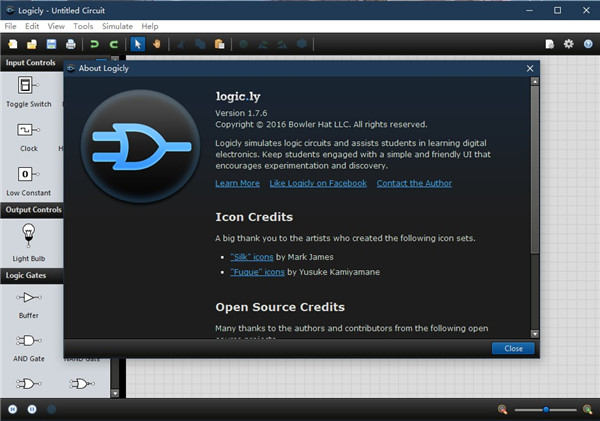The height and width of the screenshot is (421, 600).
Task: Redo the last undone action
Action: [114, 44]
